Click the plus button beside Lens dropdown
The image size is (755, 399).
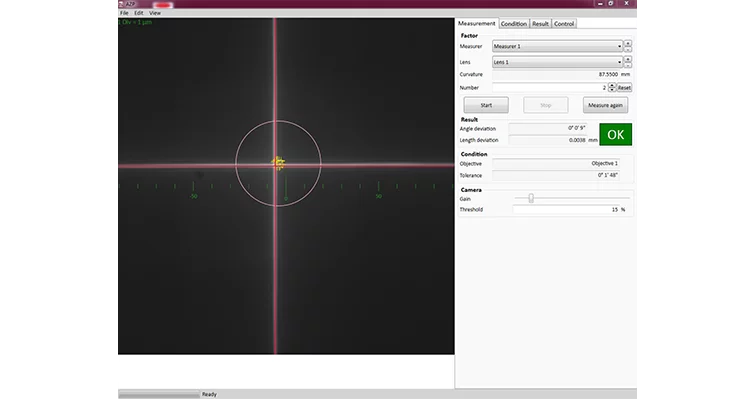coord(628,59)
